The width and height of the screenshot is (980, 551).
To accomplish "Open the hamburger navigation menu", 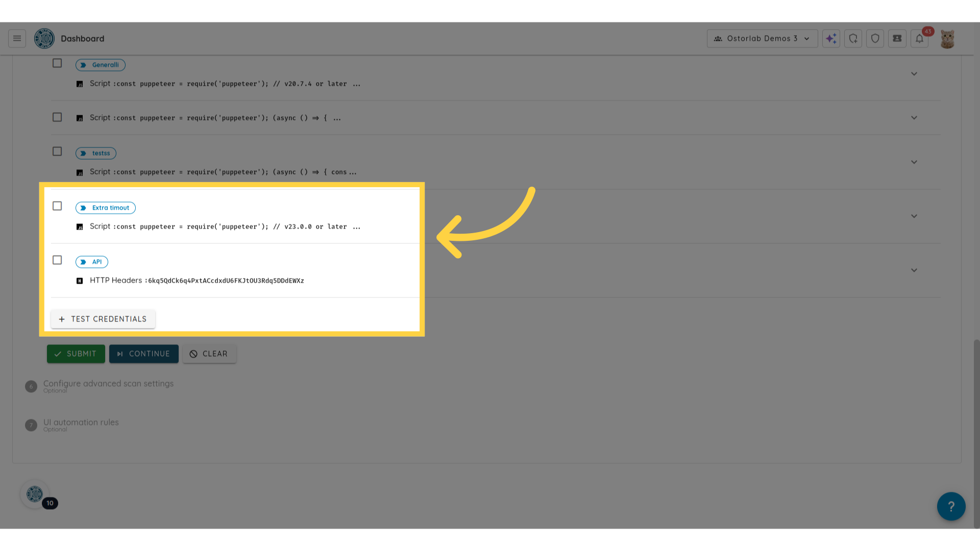I will 17,38.
